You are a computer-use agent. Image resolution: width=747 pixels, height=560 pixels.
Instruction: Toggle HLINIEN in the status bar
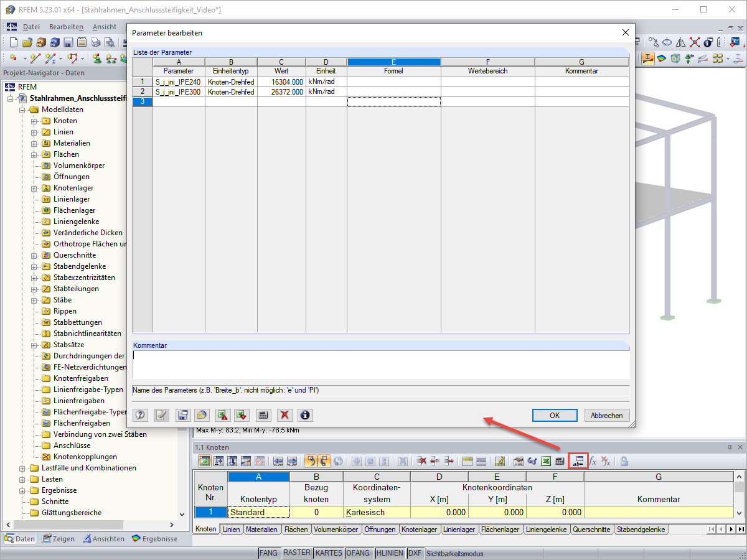[390, 553]
